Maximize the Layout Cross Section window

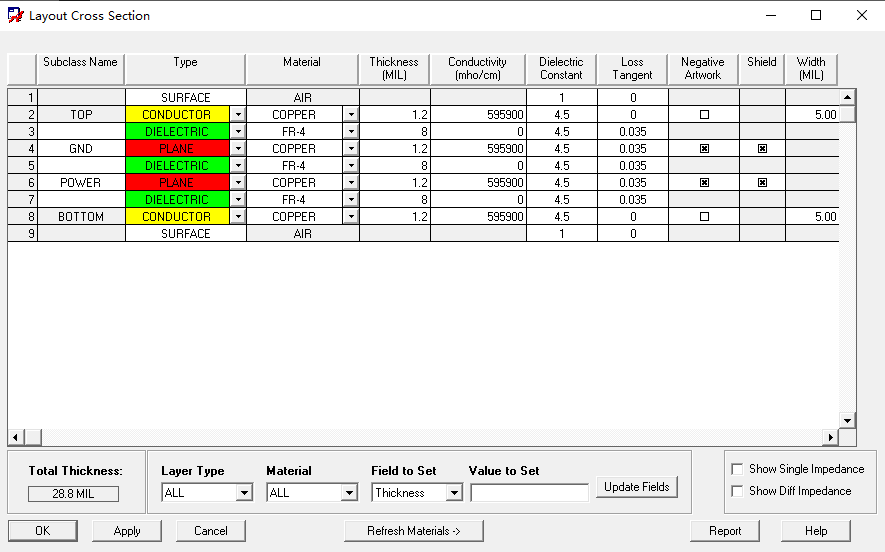tap(816, 15)
